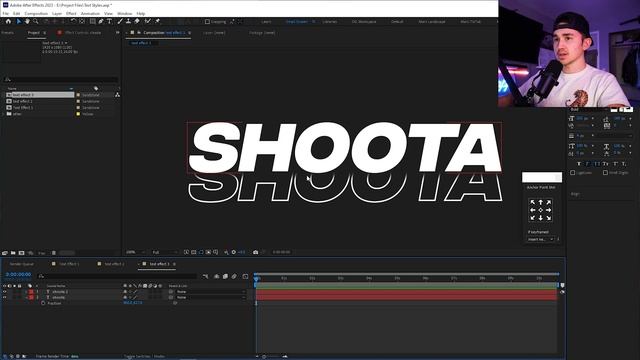
Task: Click Toggle Switches / Modes button
Action: pyautogui.click(x=144, y=356)
